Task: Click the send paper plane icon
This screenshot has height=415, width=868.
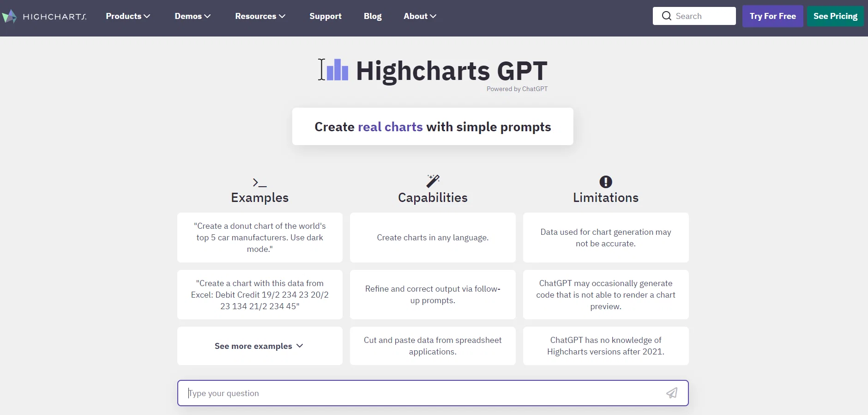Action: click(x=672, y=393)
